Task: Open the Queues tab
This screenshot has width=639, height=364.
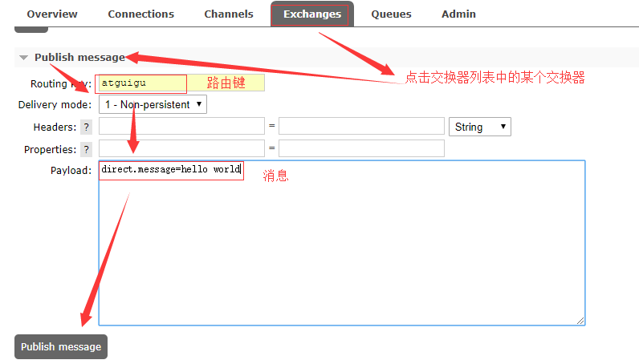Action: [x=391, y=14]
